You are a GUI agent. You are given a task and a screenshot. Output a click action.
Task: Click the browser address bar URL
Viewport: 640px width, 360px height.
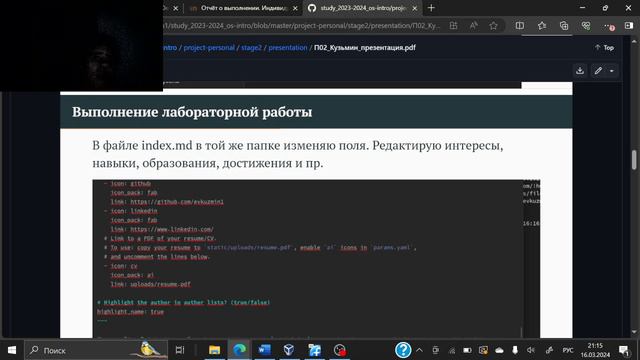click(x=302, y=26)
